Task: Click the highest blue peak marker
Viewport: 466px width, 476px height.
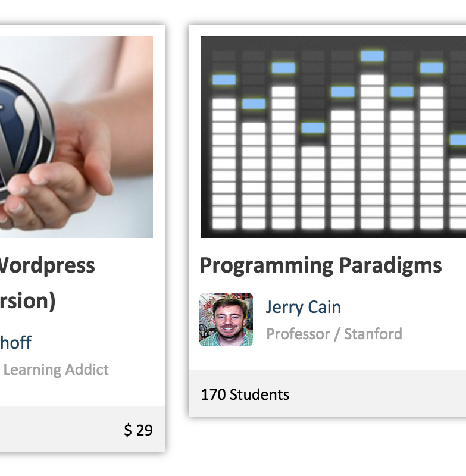Action: pyautogui.click(x=372, y=56)
